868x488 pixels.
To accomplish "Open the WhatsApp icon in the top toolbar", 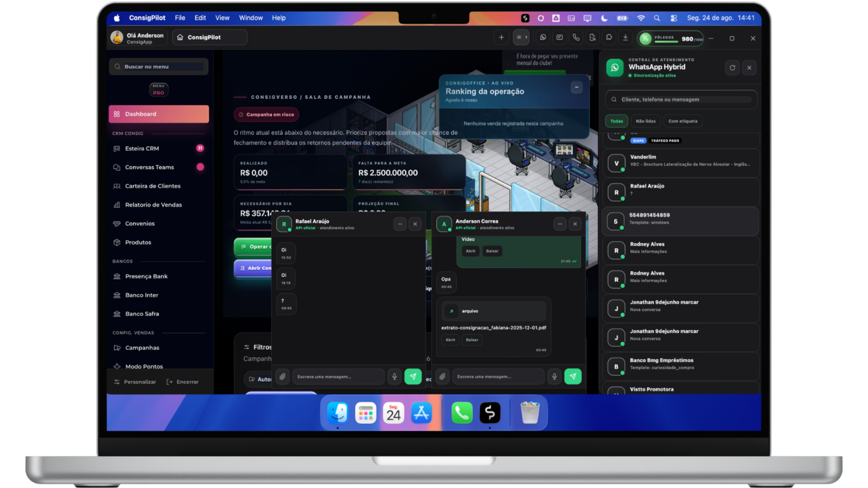I will (543, 37).
